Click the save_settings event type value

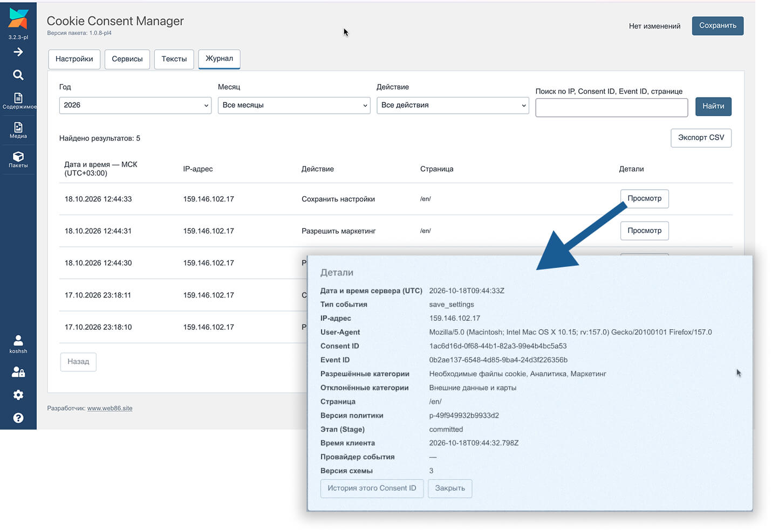pyautogui.click(x=452, y=305)
